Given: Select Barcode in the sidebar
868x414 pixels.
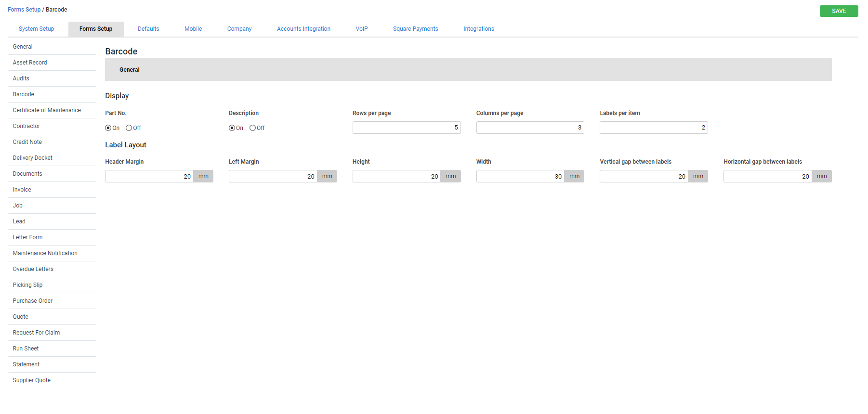Looking at the screenshot, I should (52, 94).
